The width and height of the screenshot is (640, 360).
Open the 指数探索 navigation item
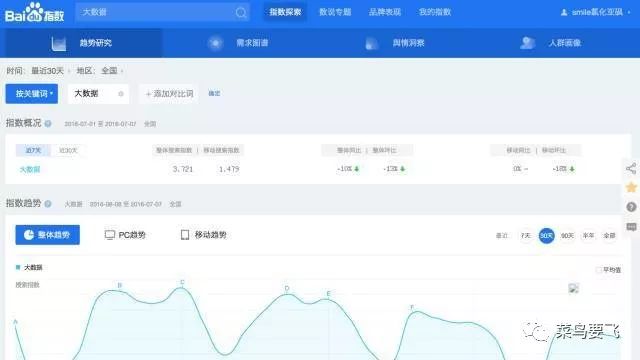point(285,12)
